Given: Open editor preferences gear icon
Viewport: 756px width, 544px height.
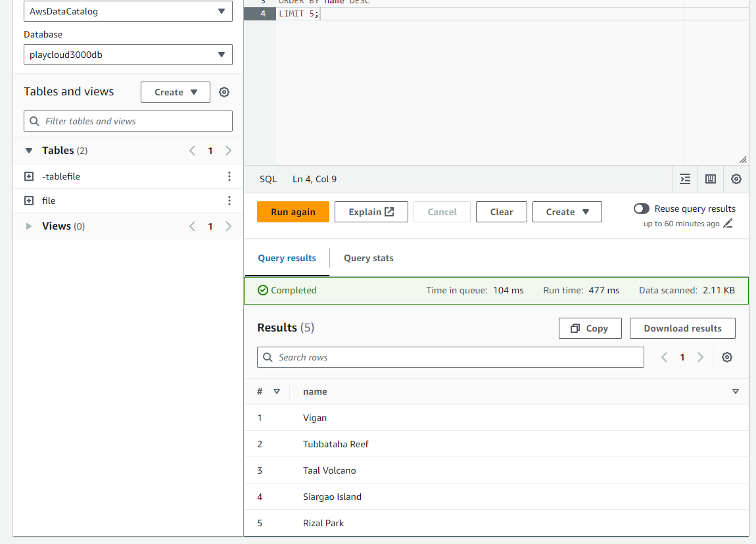Looking at the screenshot, I should pyautogui.click(x=736, y=179).
